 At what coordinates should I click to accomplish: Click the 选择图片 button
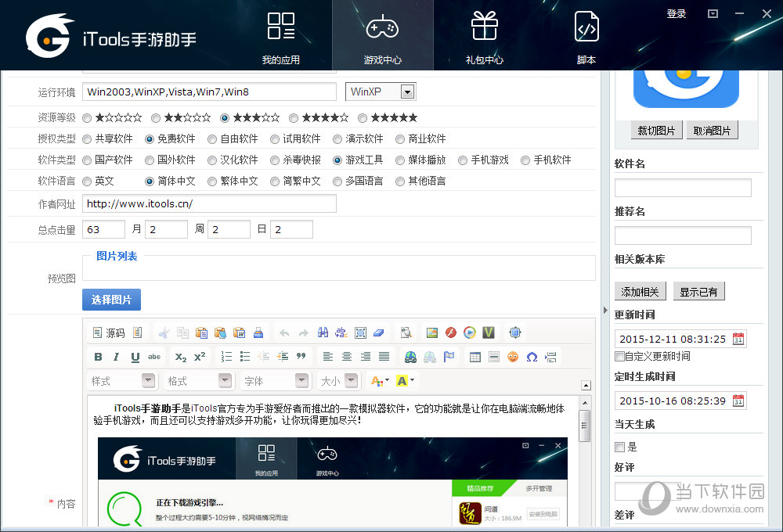click(111, 300)
